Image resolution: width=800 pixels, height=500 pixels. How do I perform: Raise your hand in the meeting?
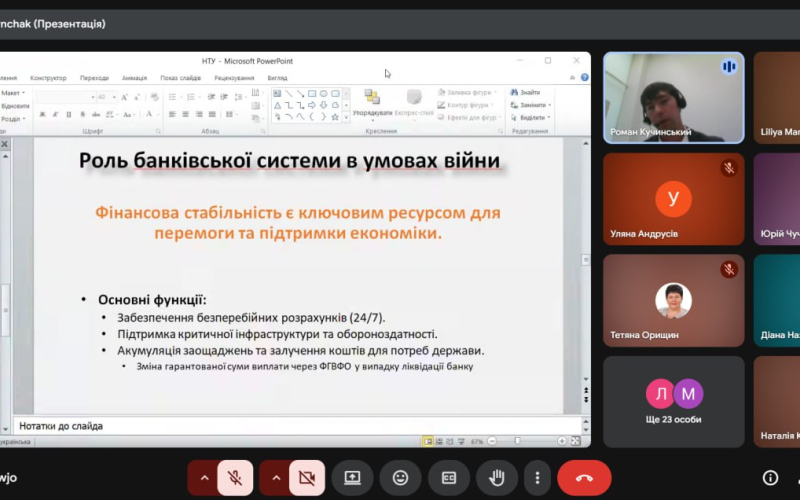click(497, 478)
